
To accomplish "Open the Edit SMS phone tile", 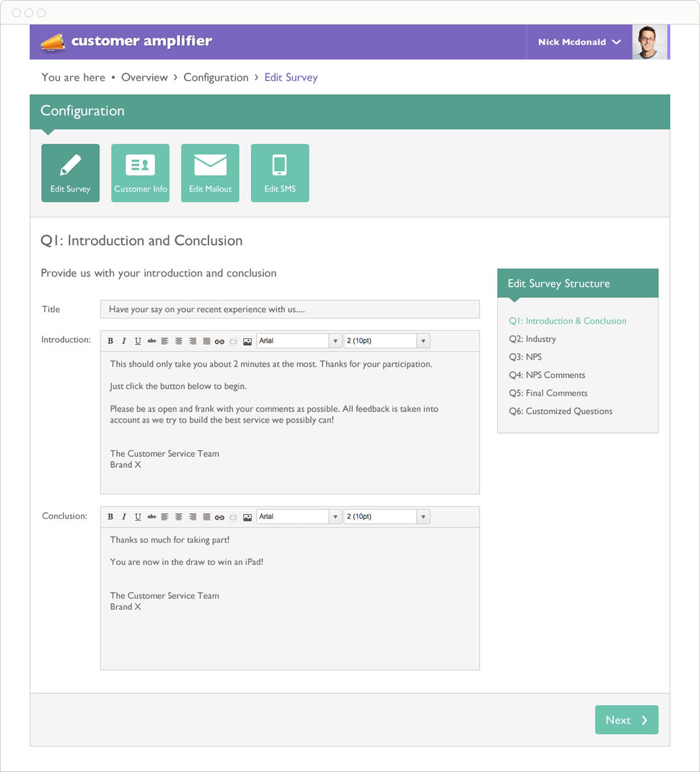I will click(280, 173).
